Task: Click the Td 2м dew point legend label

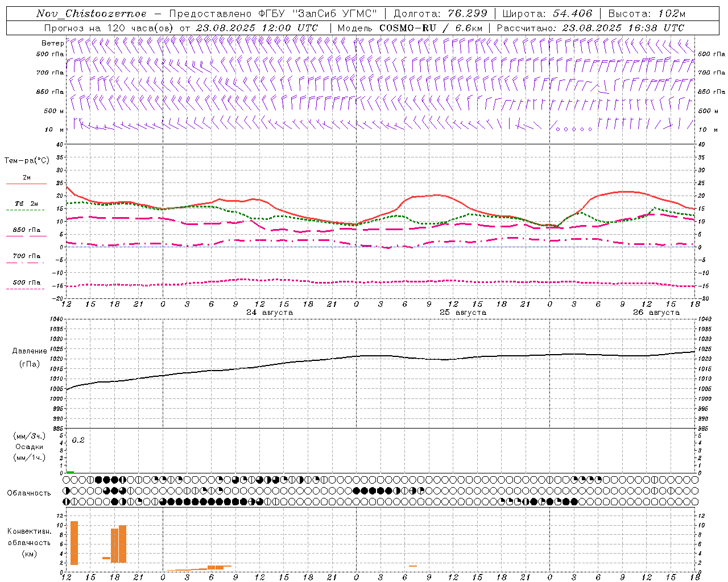Action: (x=27, y=203)
